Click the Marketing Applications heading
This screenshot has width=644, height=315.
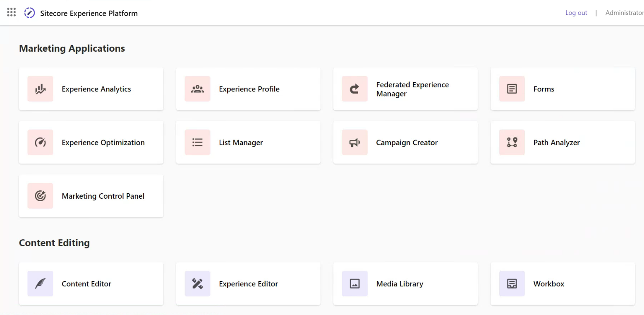pyautogui.click(x=72, y=48)
